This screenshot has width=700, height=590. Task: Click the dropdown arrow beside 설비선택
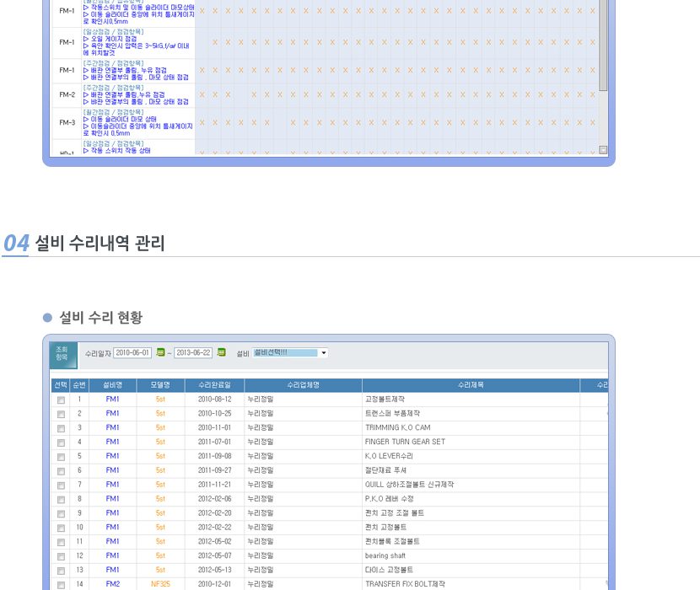click(x=324, y=353)
